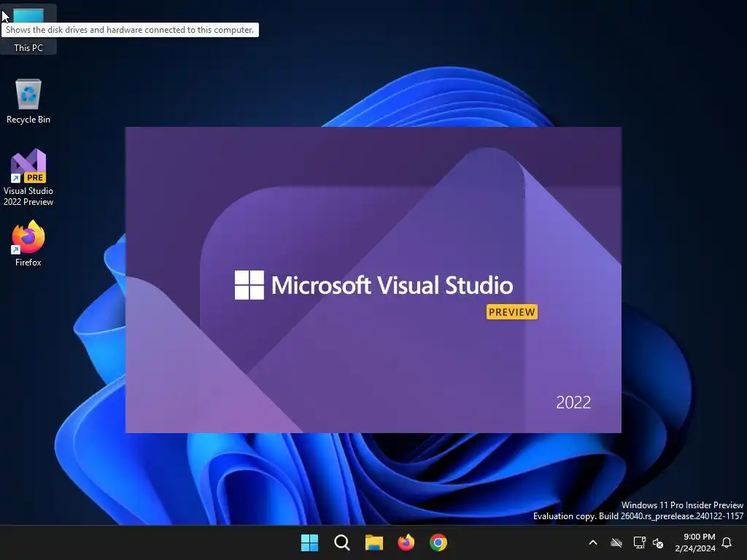
Task: Click the Visual Studio splash screen
Action: [373, 279]
